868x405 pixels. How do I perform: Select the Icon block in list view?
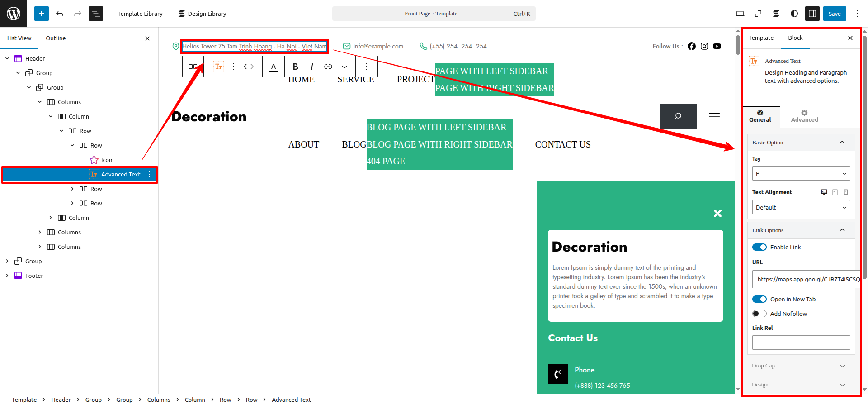pyautogui.click(x=101, y=160)
